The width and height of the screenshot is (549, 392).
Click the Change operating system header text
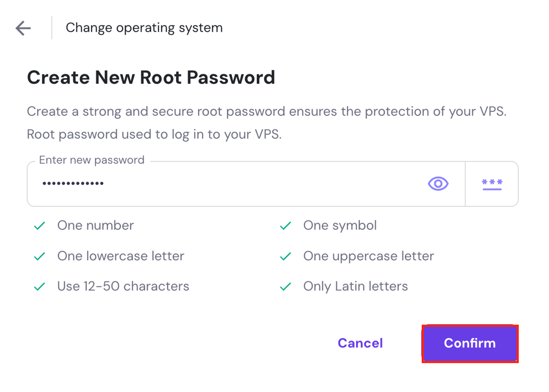pyautogui.click(x=144, y=28)
